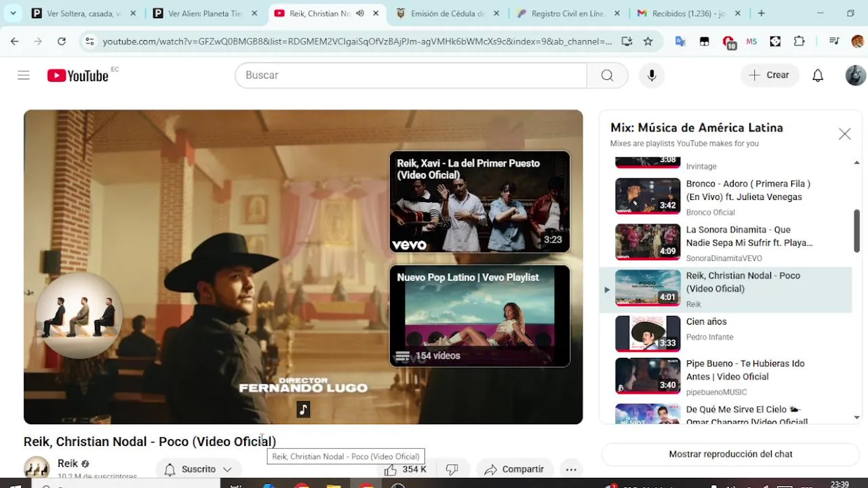868x488 pixels.
Task: Bookmark this page with the star
Action: point(648,41)
